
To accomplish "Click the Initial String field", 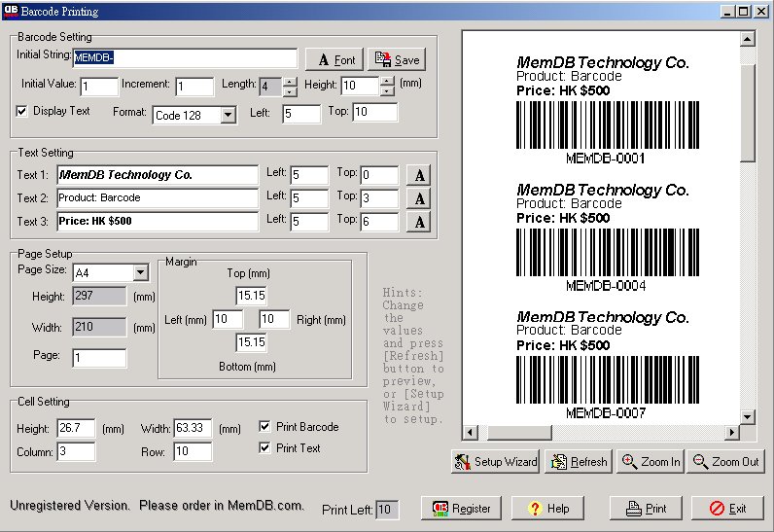I will 186,57.
